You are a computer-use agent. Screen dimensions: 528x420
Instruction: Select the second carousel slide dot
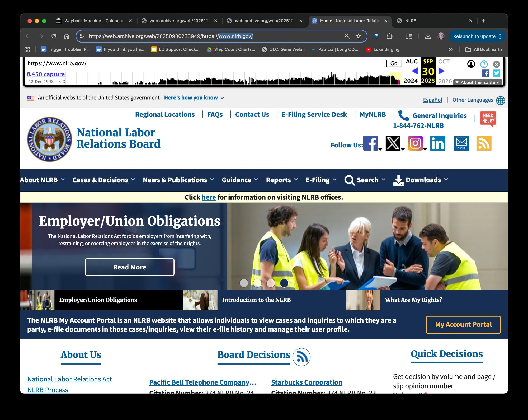click(x=257, y=283)
